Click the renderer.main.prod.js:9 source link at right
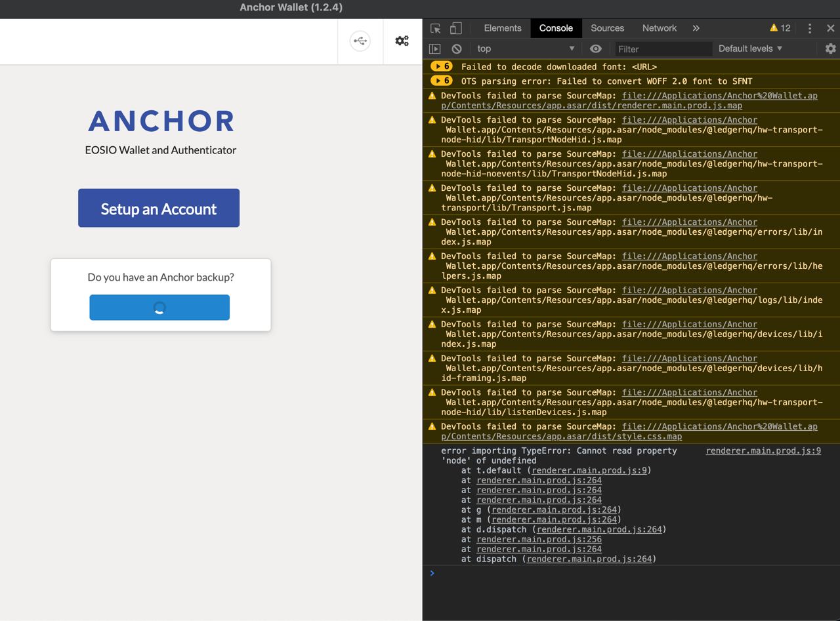Image resolution: width=840 pixels, height=621 pixels. point(763,451)
